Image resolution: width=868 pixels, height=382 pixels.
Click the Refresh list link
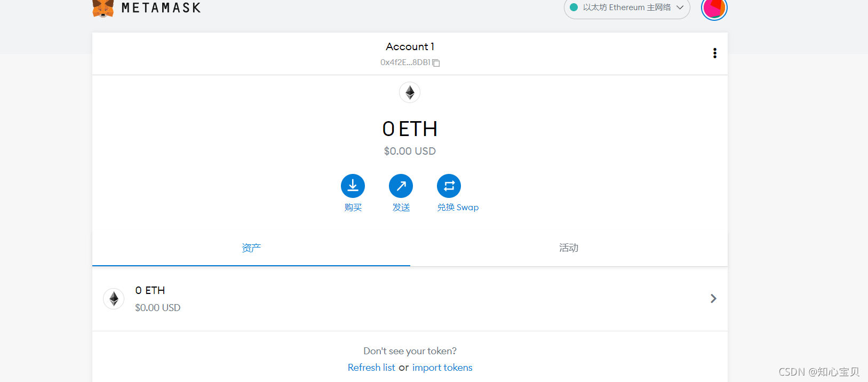point(371,368)
